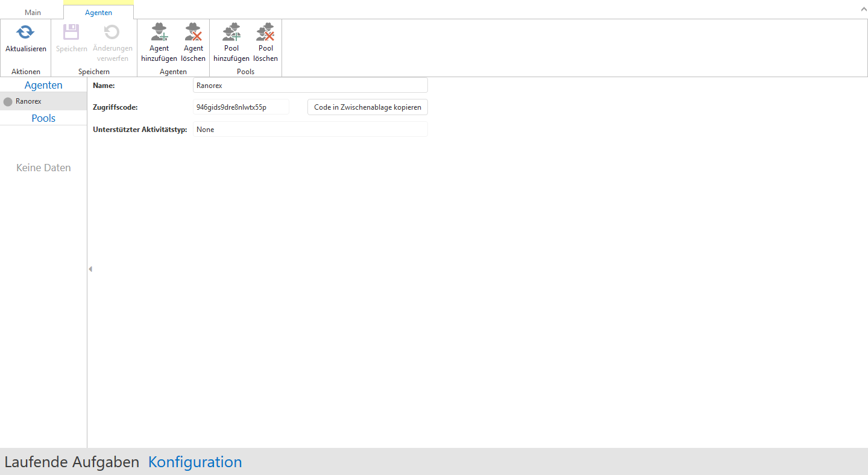Remove pool with Pool löschen icon
The image size is (868, 475).
[265, 33]
